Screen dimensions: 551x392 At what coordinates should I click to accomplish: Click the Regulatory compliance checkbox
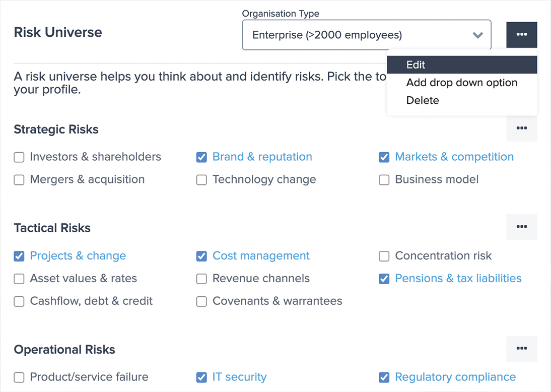coord(384,377)
